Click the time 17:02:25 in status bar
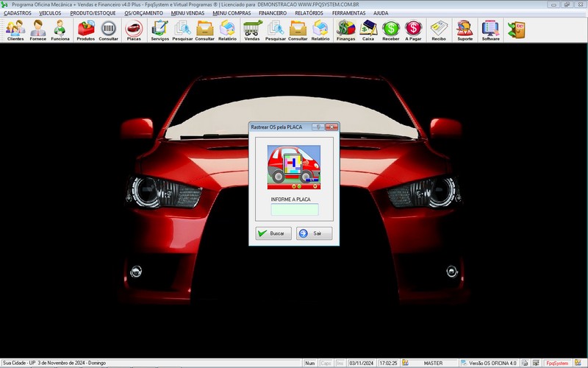 (x=388, y=363)
